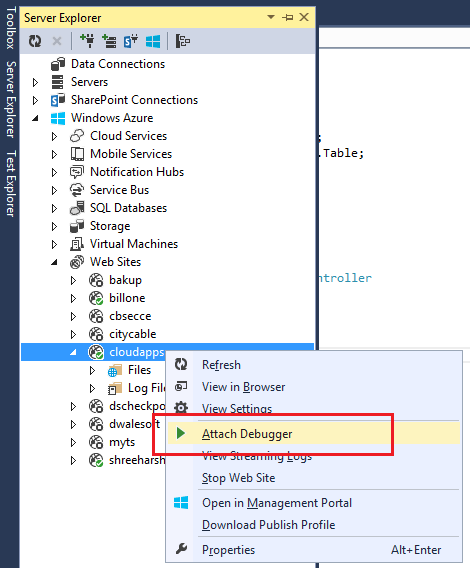Switch to the Test Explorer side tab
The width and height of the screenshot is (470, 568).
pos(10,184)
